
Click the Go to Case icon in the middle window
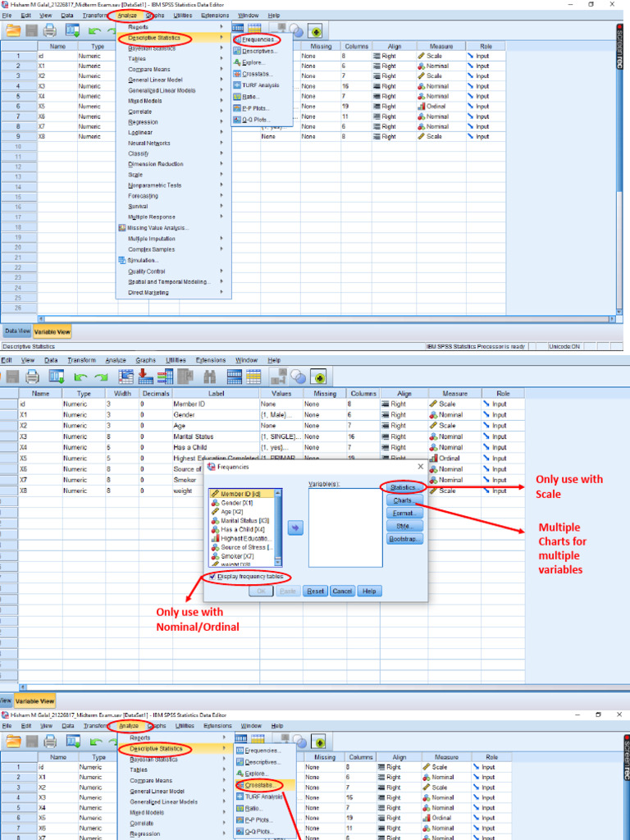click(126, 377)
